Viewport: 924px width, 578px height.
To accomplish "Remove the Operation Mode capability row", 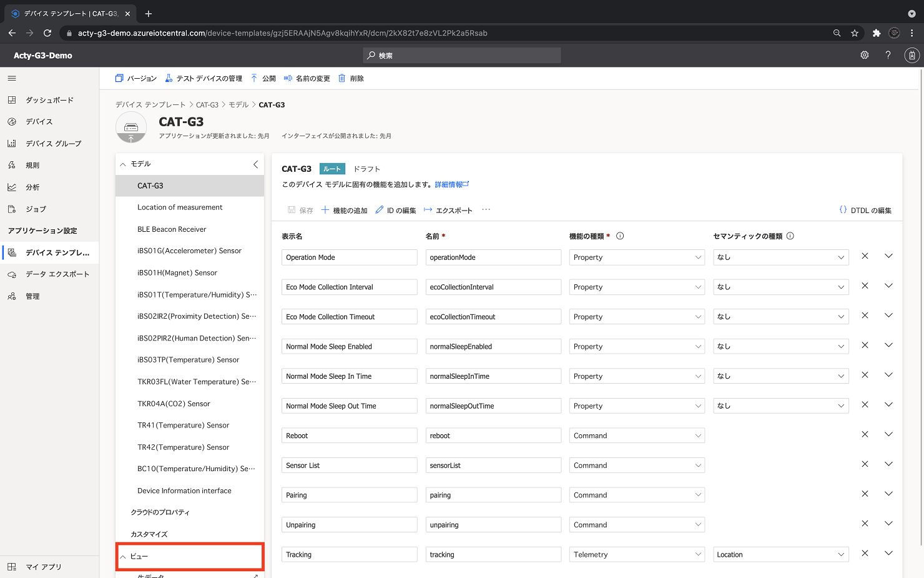I will (865, 256).
